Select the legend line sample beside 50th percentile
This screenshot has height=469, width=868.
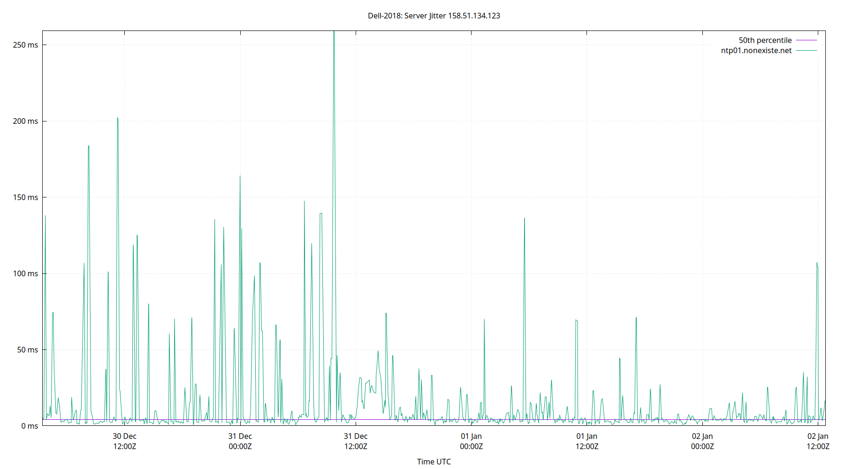coord(806,40)
